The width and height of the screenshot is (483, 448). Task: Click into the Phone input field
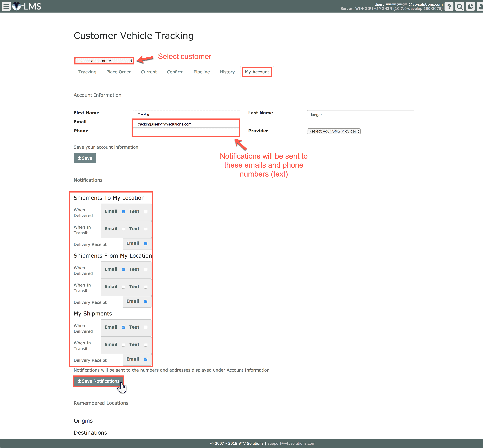coord(186,132)
